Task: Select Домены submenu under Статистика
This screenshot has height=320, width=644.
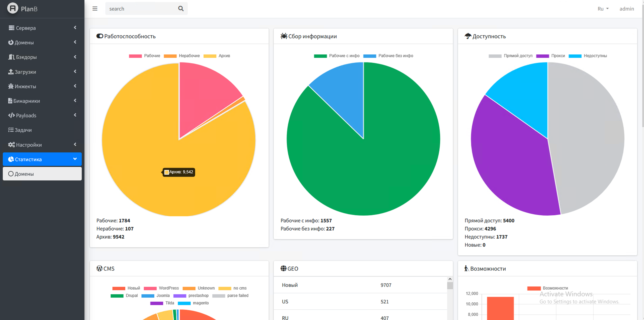Action: [x=24, y=174]
